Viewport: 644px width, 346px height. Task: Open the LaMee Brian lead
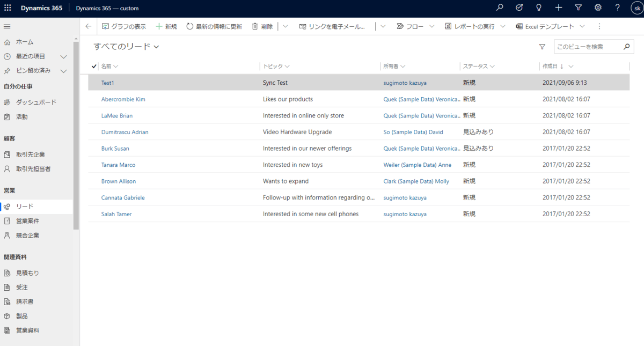[x=117, y=116]
